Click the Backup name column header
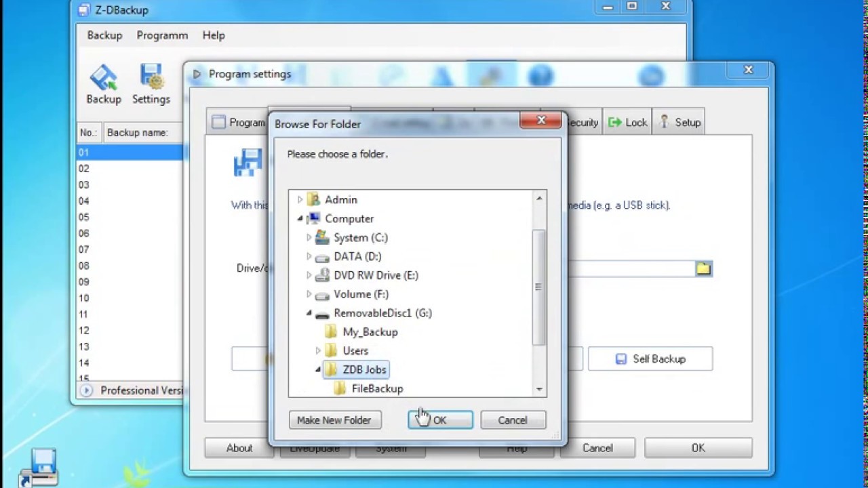Viewport: 868px width, 488px height. (144, 133)
